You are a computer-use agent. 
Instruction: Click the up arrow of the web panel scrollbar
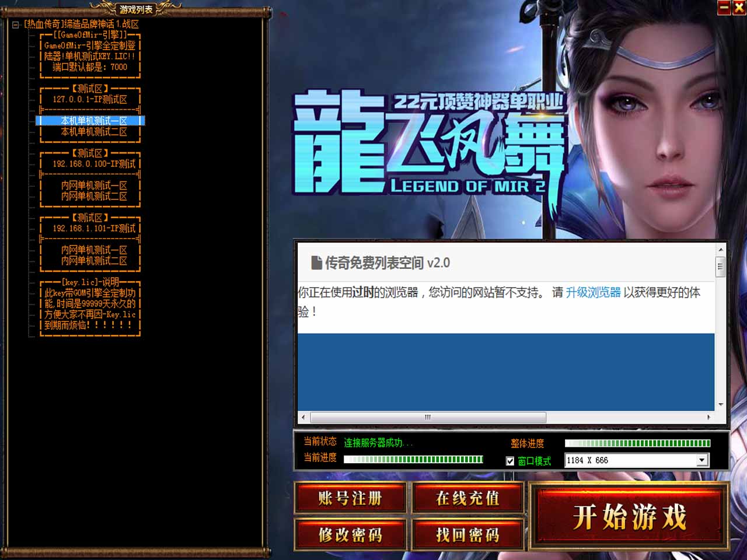click(721, 250)
